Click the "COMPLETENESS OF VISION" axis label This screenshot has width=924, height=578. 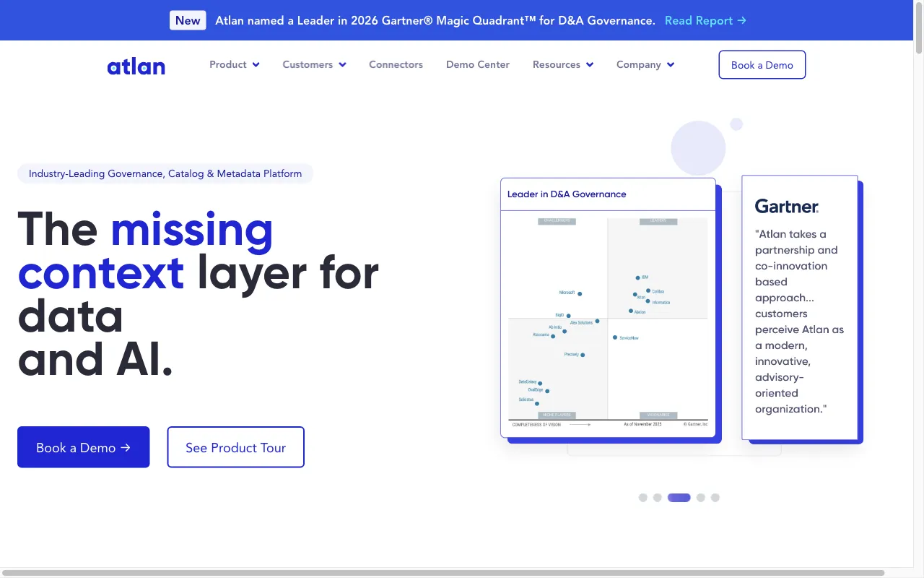click(x=536, y=425)
